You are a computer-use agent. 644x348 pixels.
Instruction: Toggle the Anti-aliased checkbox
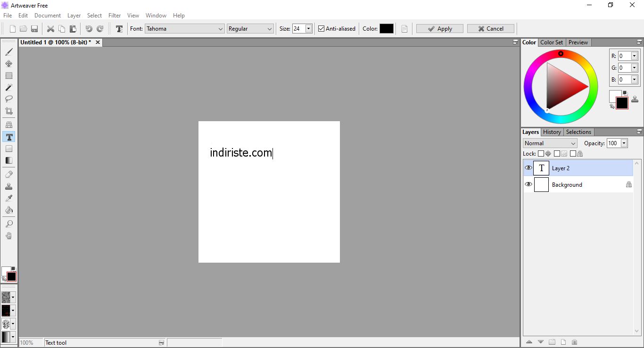(x=322, y=29)
